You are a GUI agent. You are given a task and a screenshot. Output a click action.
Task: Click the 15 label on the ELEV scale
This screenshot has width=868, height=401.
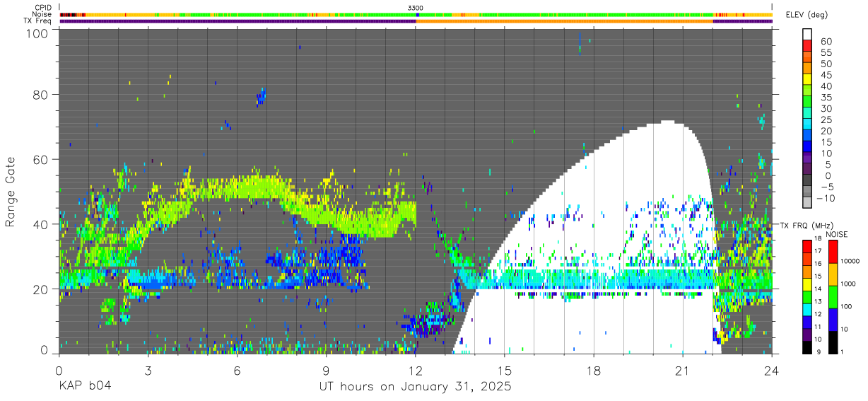coord(826,142)
